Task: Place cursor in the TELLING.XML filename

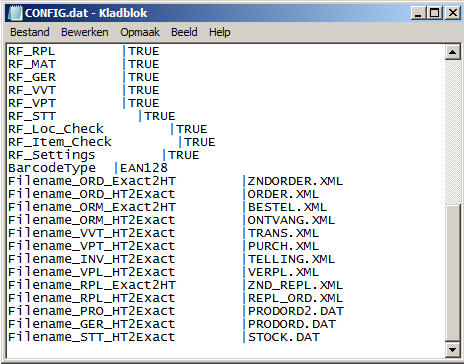Action: click(x=291, y=259)
